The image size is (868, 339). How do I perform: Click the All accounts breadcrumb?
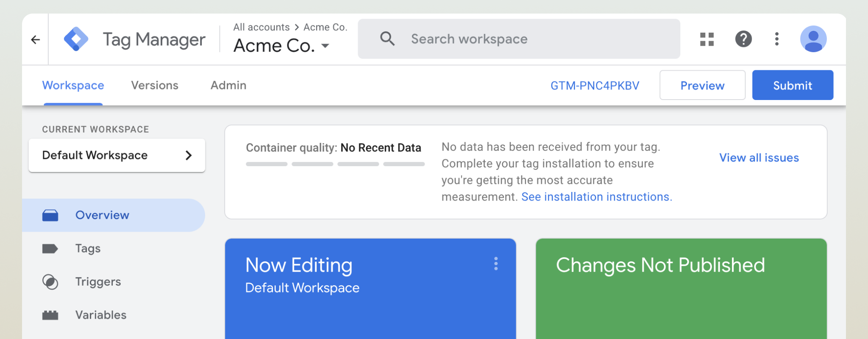(x=262, y=27)
